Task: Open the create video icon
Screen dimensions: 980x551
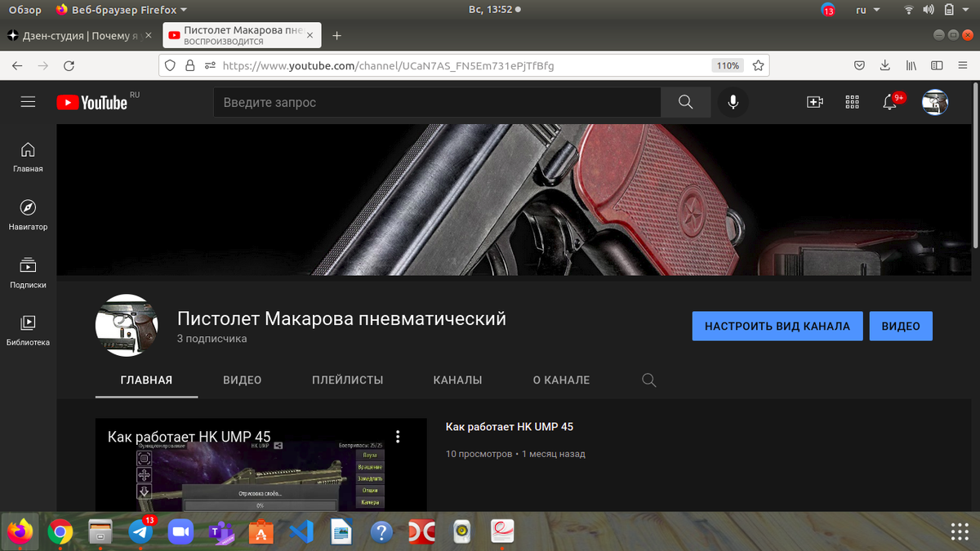Action: click(814, 102)
